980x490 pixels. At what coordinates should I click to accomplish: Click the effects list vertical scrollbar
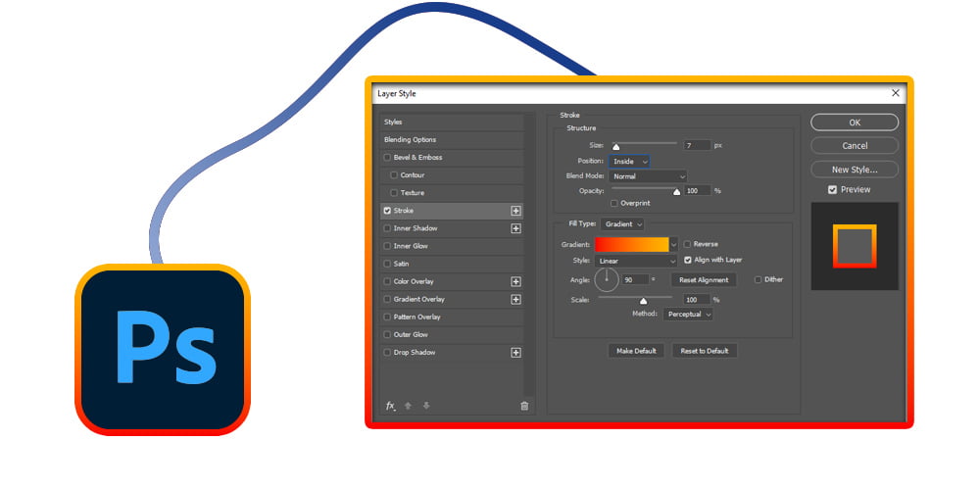(x=530, y=253)
